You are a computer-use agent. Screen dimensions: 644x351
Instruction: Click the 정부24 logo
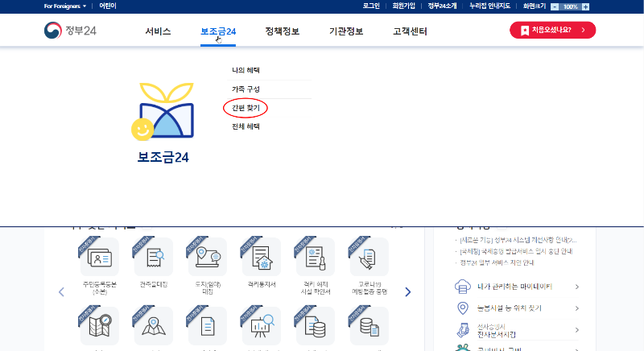click(70, 31)
